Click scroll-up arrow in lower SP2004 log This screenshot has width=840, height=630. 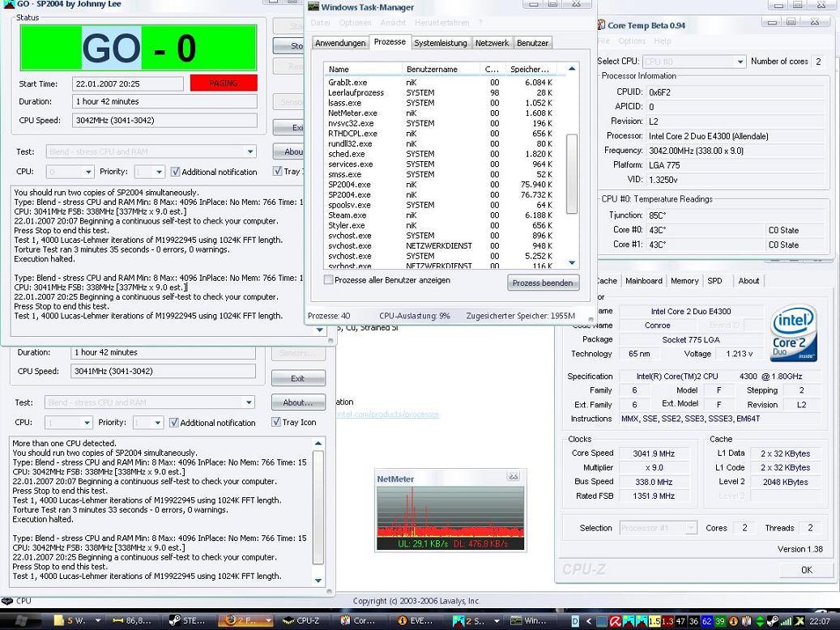click(318, 444)
